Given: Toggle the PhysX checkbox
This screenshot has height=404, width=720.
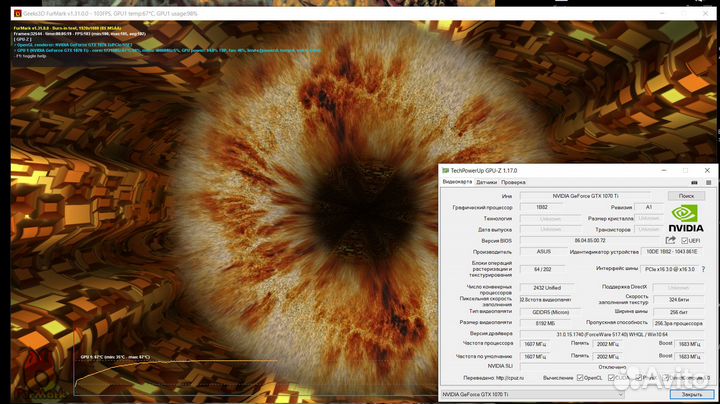Looking at the screenshot, I should tap(639, 378).
